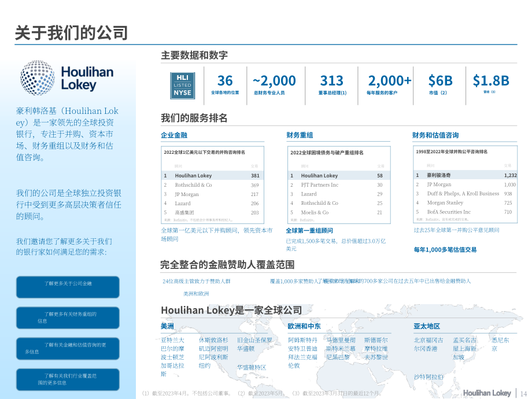This screenshot has width=532, height=399.
Task: Select the Rothschild & Co 369 row
Action: tap(212, 185)
